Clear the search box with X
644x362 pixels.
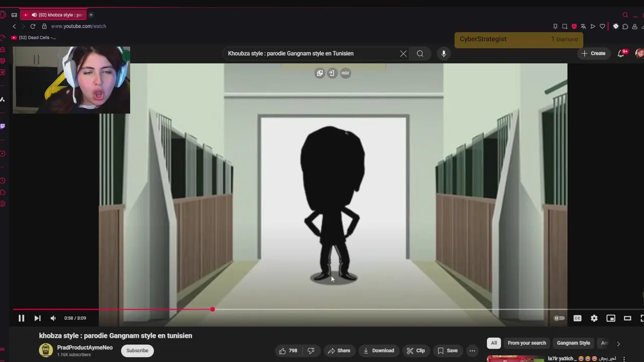click(x=403, y=53)
